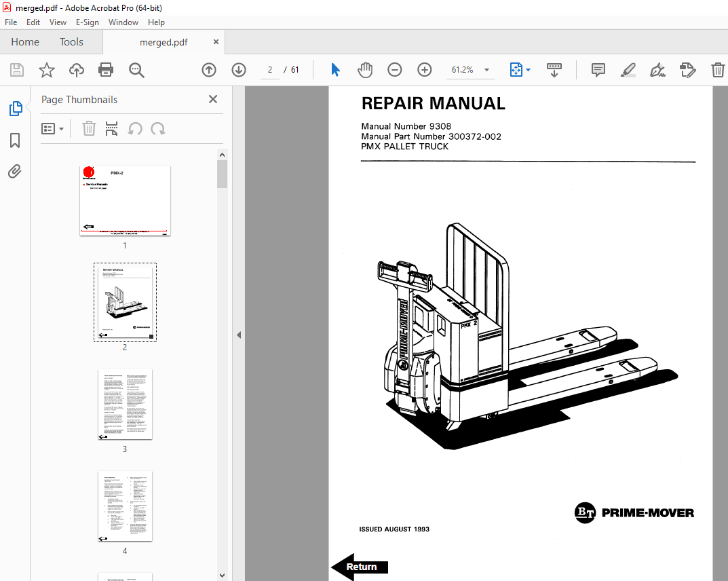This screenshot has width=728, height=581.
Task: Open search with the magnifier icon
Action: click(x=136, y=69)
